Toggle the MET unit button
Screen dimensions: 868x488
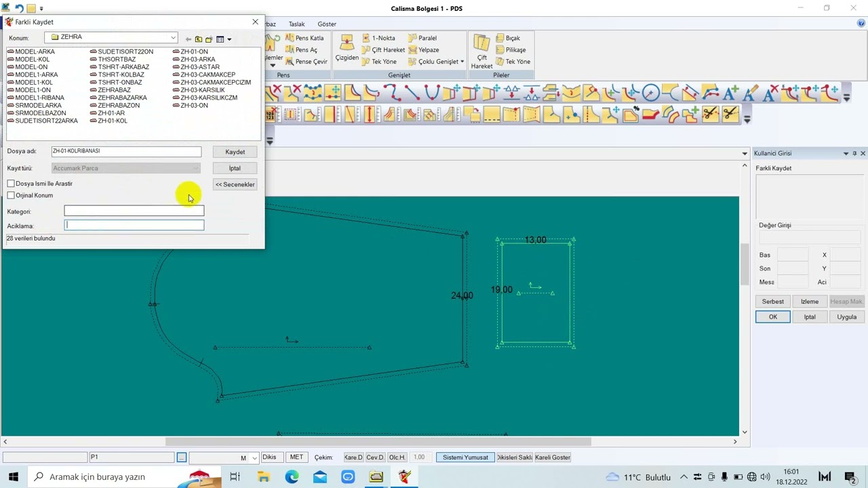click(x=296, y=457)
